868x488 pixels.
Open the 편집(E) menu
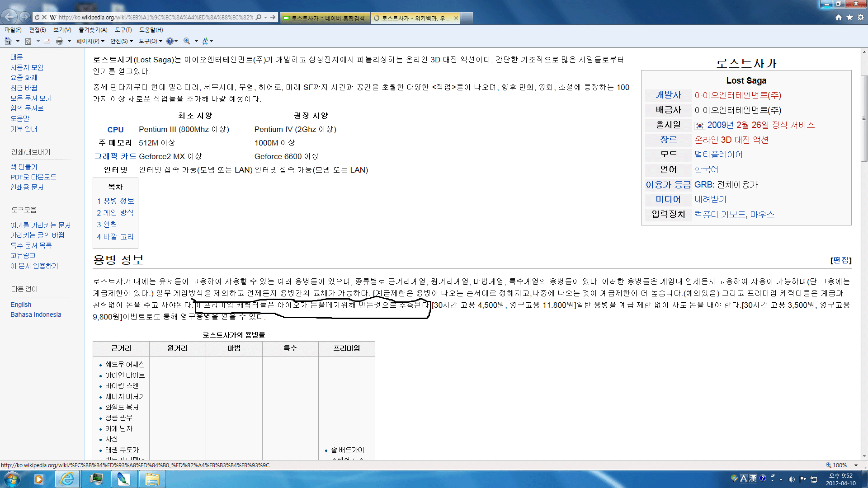tap(38, 30)
